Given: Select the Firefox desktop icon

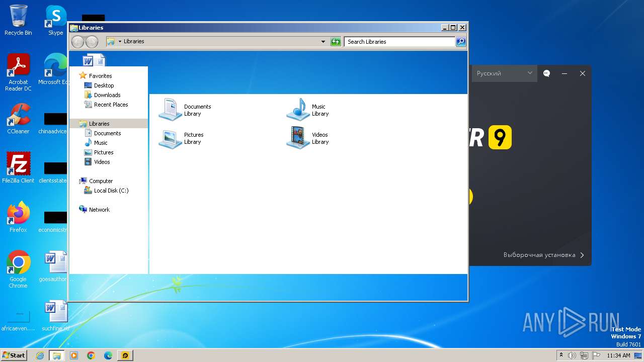Looking at the screenshot, I should 18,217.
